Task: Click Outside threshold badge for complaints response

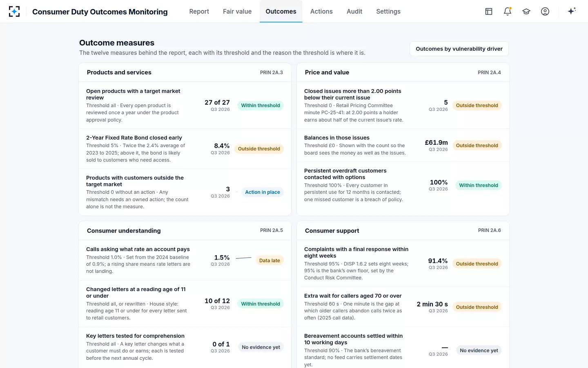Action: pyautogui.click(x=477, y=264)
